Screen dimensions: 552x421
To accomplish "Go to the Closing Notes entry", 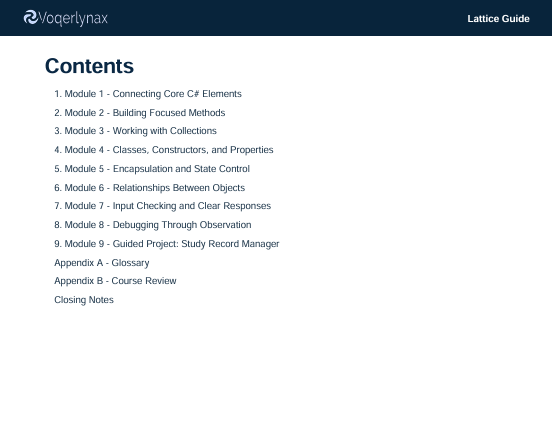I will coord(84,300).
